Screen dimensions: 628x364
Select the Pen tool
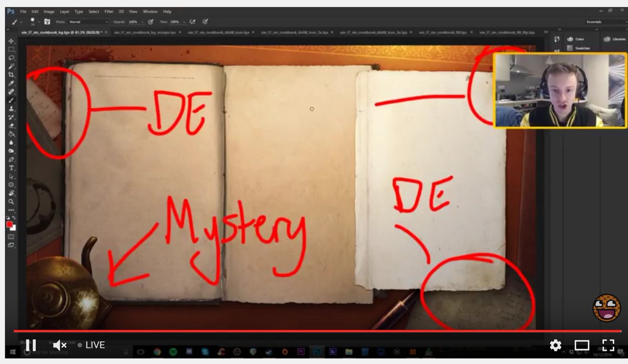pyautogui.click(x=12, y=159)
